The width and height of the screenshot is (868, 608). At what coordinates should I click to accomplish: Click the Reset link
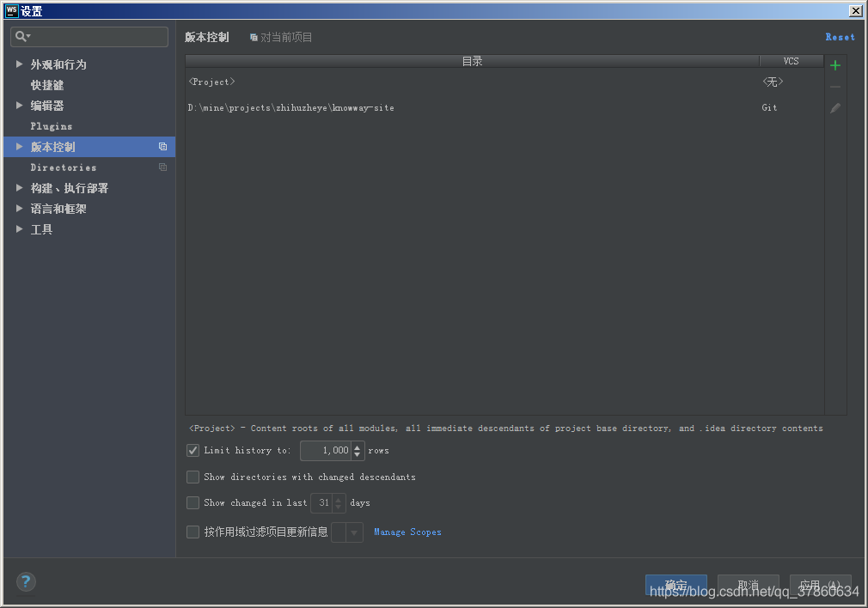[840, 37]
